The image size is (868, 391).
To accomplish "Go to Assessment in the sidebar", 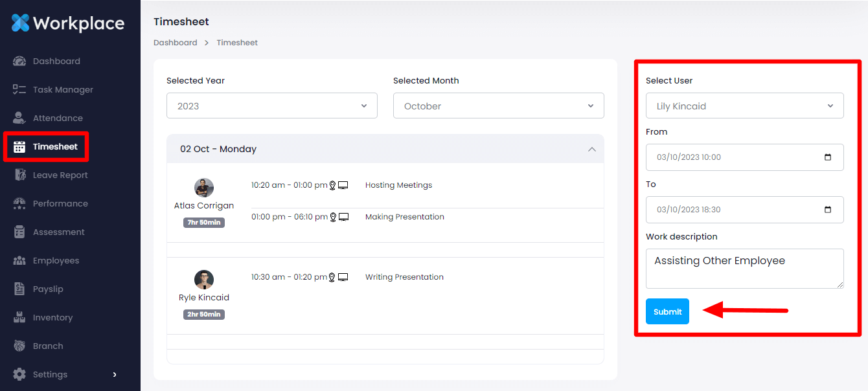I will (x=58, y=232).
